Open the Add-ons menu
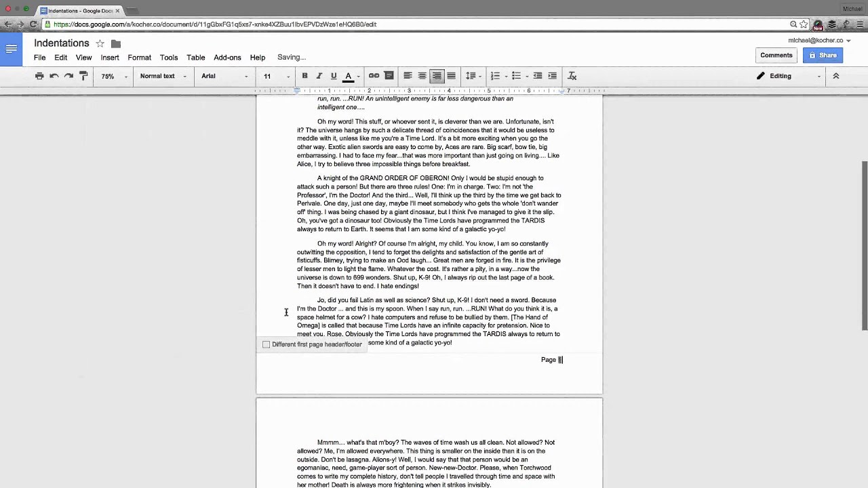 point(227,58)
